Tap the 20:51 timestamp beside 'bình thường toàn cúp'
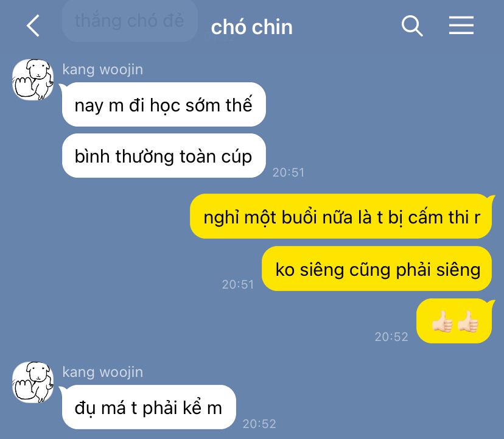The height and width of the screenshot is (439, 504). tap(289, 173)
